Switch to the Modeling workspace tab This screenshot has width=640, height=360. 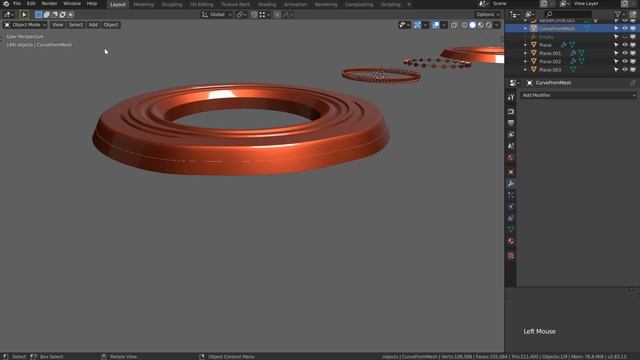pos(144,4)
